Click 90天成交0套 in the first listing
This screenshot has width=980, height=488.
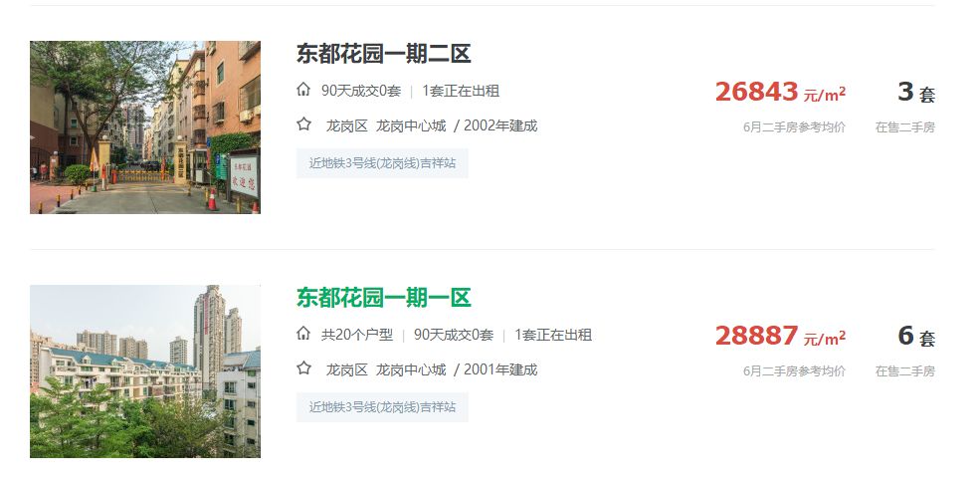(360, 91)
